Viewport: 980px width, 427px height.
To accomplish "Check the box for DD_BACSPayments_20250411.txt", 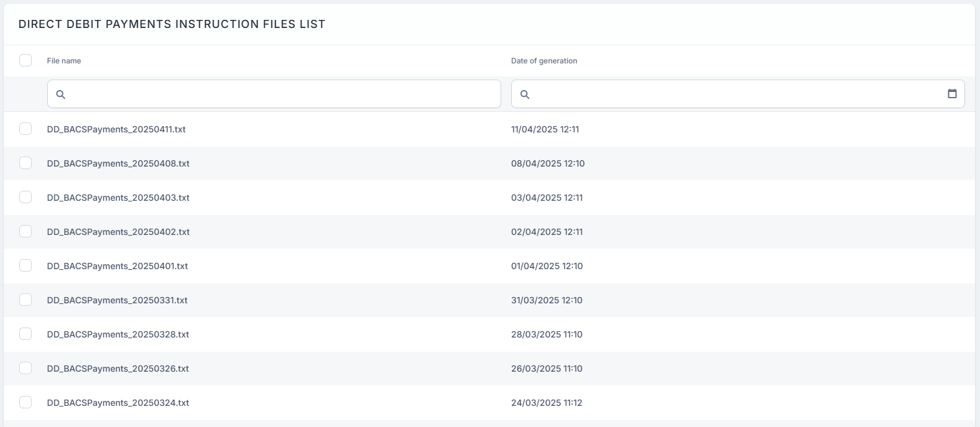I will [25, 129].
